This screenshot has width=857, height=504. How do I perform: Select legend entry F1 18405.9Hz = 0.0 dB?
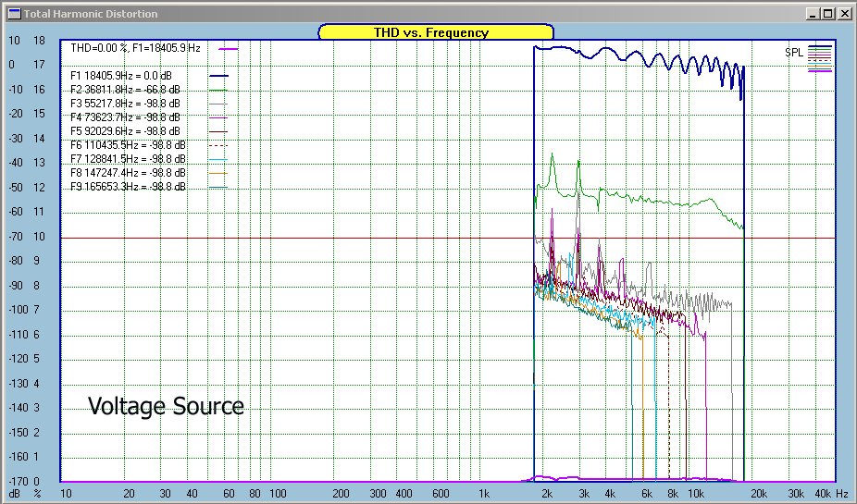click(121, 75)
